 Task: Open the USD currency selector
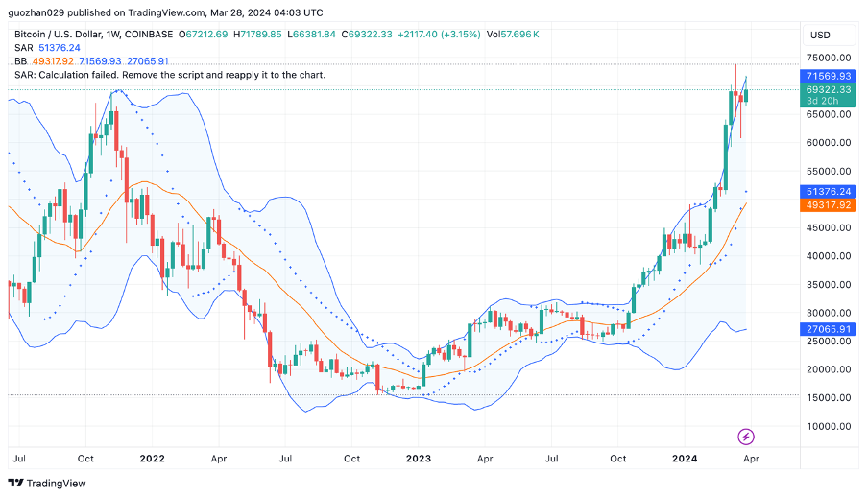tap(820, 35)
